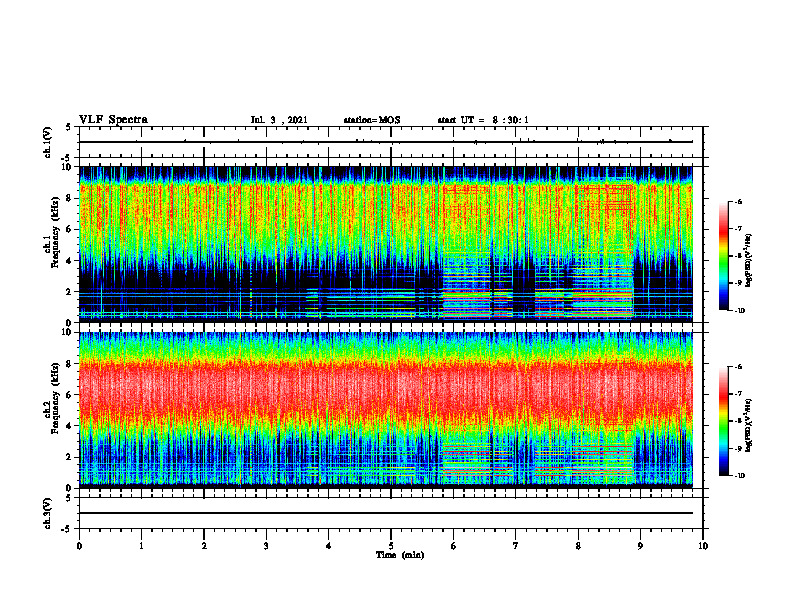Click tick label "10" at the time axis end
Screen dimensions: 792x612
click(703, 546)
